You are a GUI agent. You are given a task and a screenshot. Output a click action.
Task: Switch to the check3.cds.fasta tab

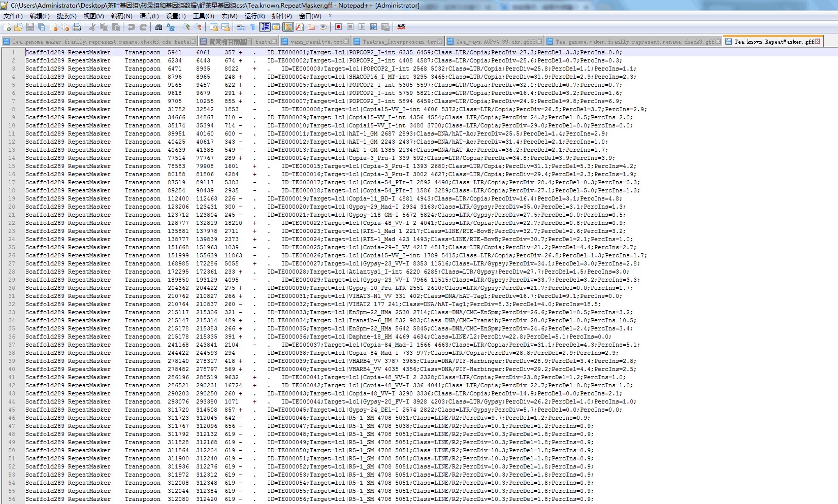(99, 42)
